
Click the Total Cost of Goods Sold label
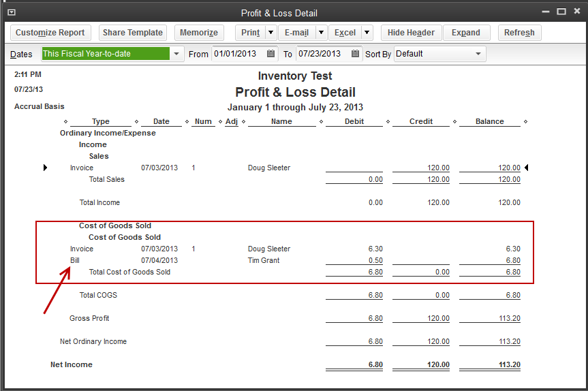129,272
